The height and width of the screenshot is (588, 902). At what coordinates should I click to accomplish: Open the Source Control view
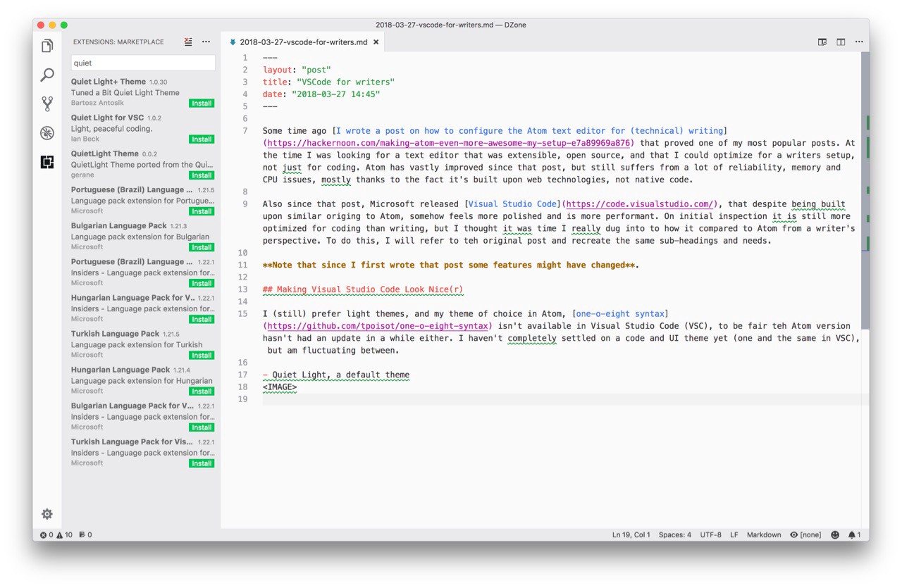click(47, 104)
